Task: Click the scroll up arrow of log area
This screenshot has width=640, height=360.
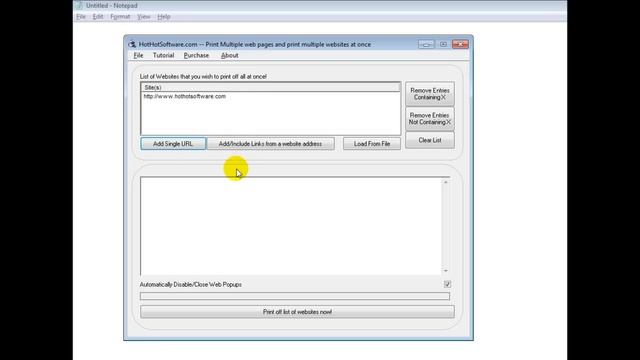Action: (x=446, y=182)
